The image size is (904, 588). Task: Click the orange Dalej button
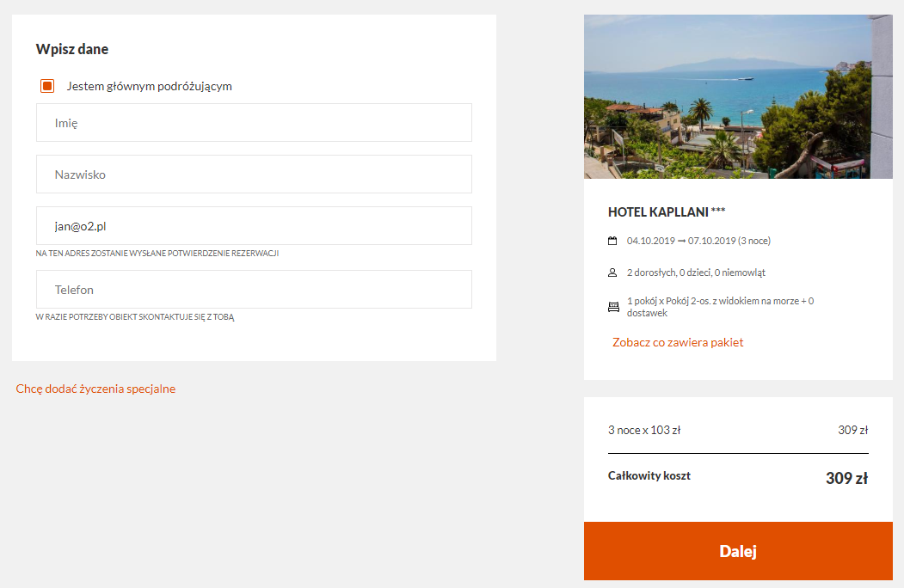click(x=738, y=551)
